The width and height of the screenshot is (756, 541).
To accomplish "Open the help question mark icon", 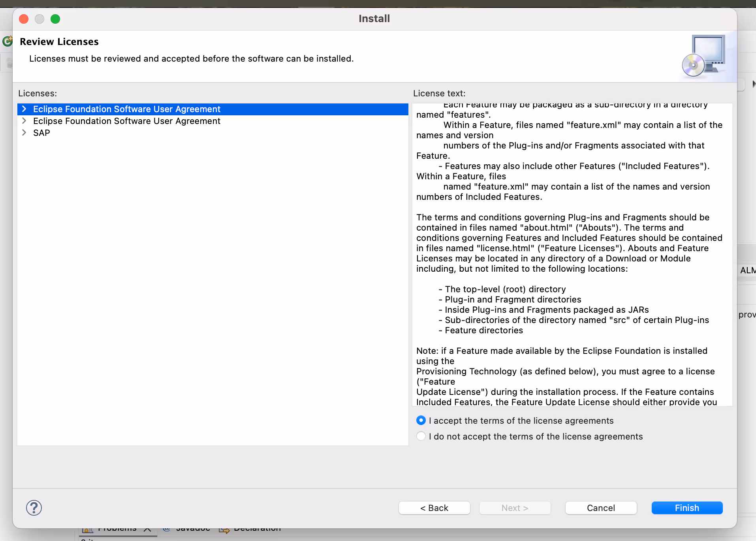I will tap(34, 508).
